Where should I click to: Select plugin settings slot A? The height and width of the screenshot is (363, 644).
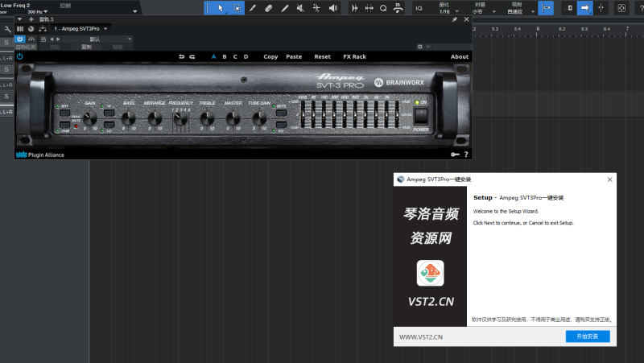213,56
